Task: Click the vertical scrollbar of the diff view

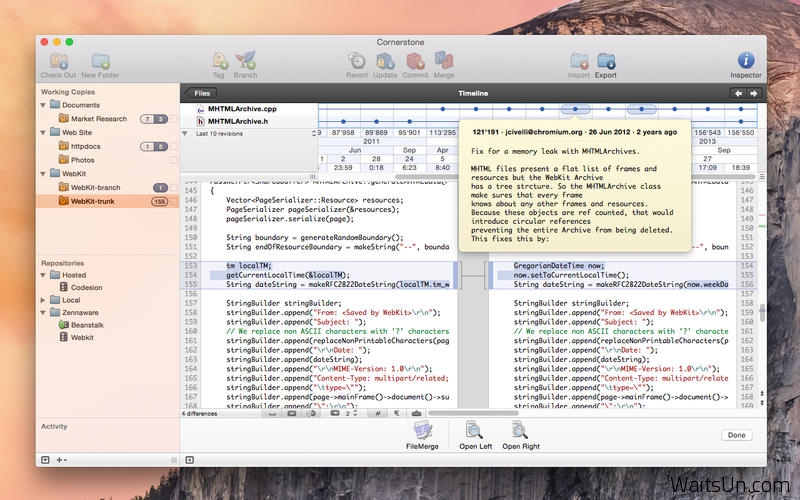Action: pyautogui.click(x=762, y=312)
